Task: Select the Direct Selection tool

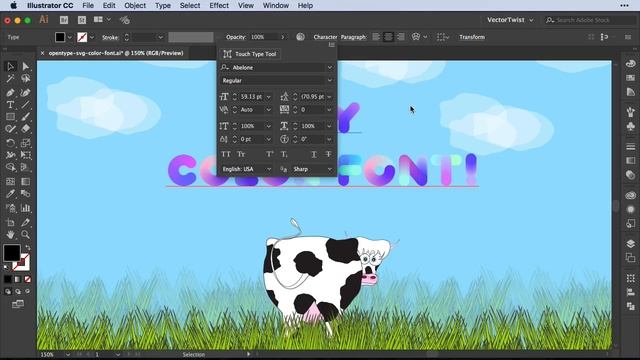Action: click(25, 66)
